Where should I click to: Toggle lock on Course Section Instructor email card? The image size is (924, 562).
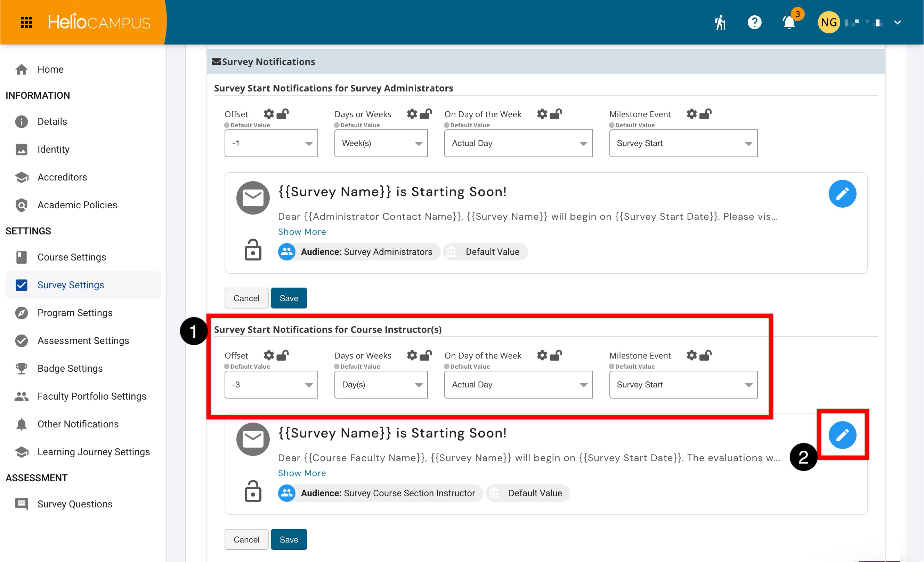point(253,491)
